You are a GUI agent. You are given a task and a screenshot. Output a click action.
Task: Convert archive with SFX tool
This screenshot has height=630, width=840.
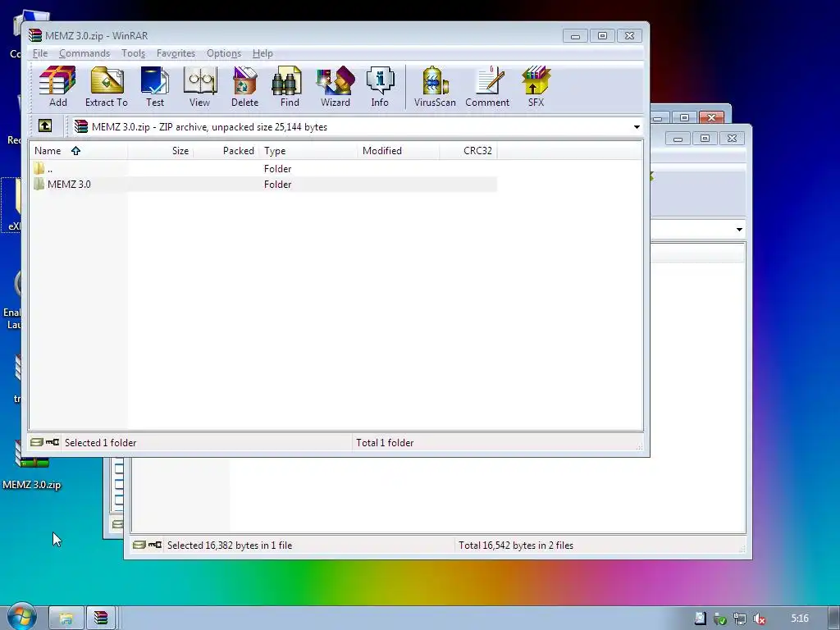pyautogui.click(x=536, y=86)
